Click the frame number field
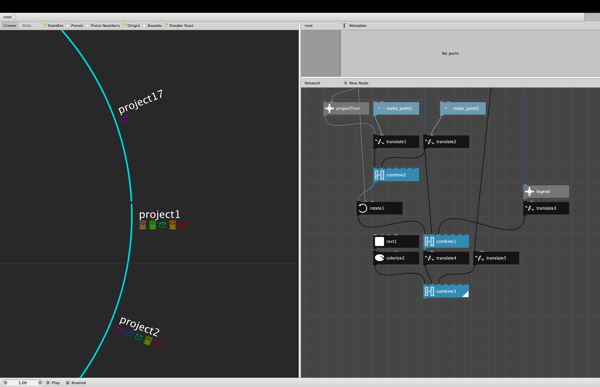 (23, 383)
